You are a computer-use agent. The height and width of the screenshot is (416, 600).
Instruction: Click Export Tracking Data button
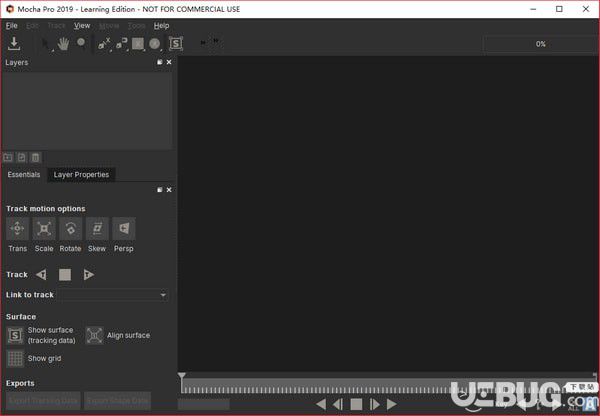[43, 401]
